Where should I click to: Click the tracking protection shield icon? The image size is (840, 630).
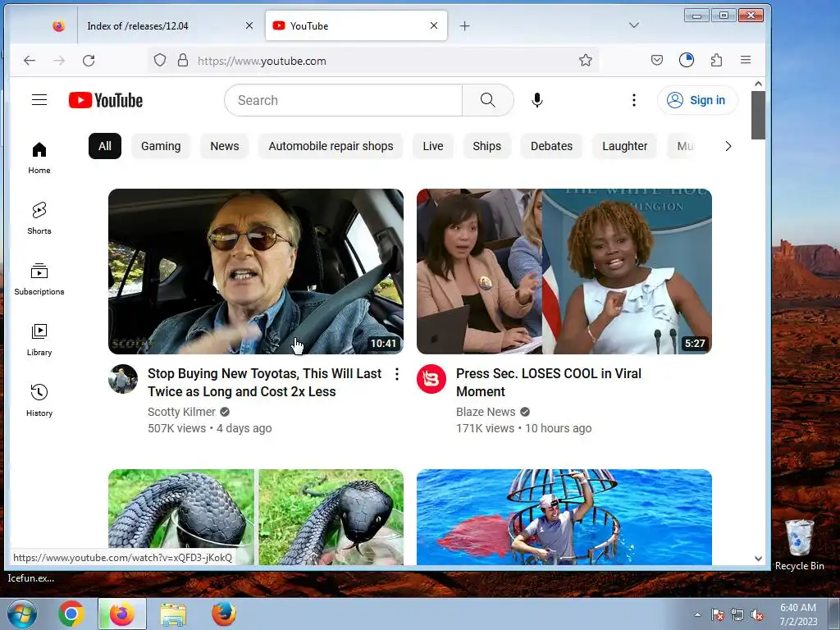pos(160,61)
